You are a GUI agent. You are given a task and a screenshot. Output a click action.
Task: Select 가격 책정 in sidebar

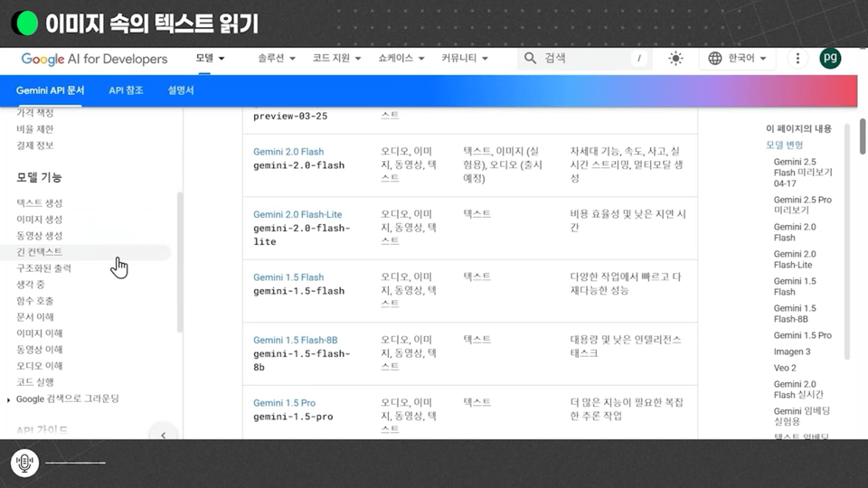[x=35, y=113]
